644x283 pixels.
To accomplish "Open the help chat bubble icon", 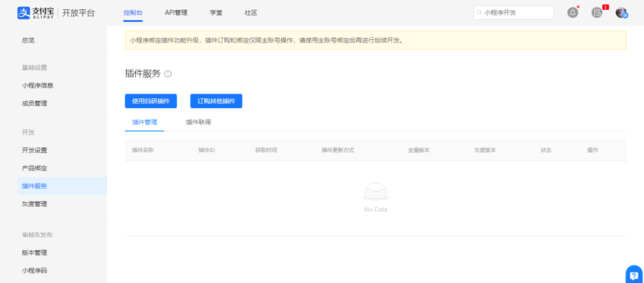I will point(634,275).
